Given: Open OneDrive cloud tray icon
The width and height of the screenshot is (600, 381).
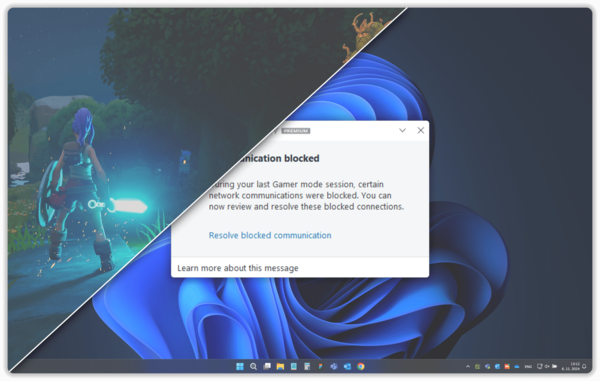Looking at the screenshot, I should (x=517, y=366).
